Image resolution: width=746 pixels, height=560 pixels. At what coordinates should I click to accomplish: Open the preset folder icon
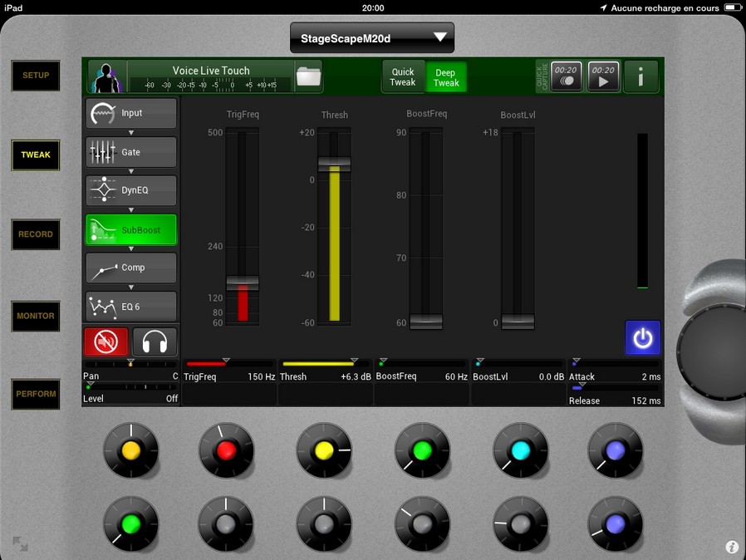308,76
